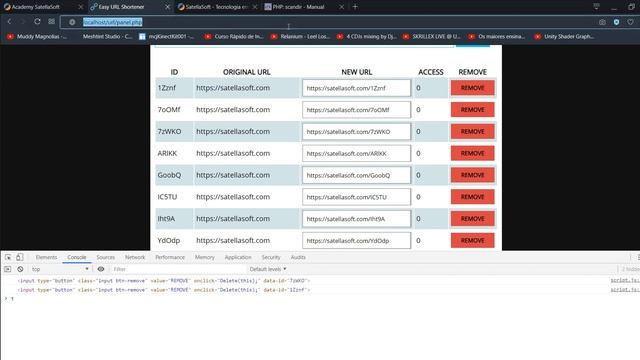Remove the 1Zznf URL entry
This screenshot has height=360, width=640.
click(472, 88)
